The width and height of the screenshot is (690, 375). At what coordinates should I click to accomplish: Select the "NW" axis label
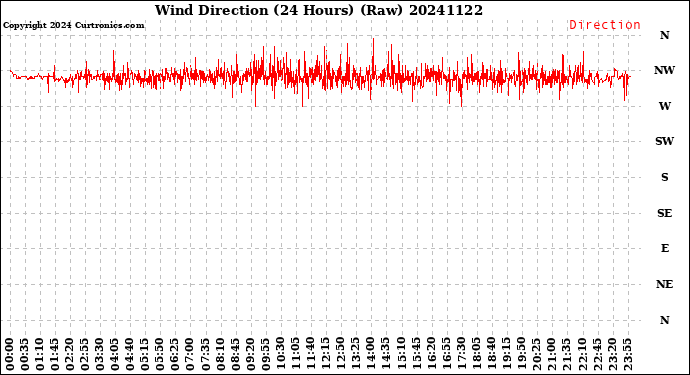(664, 70)
